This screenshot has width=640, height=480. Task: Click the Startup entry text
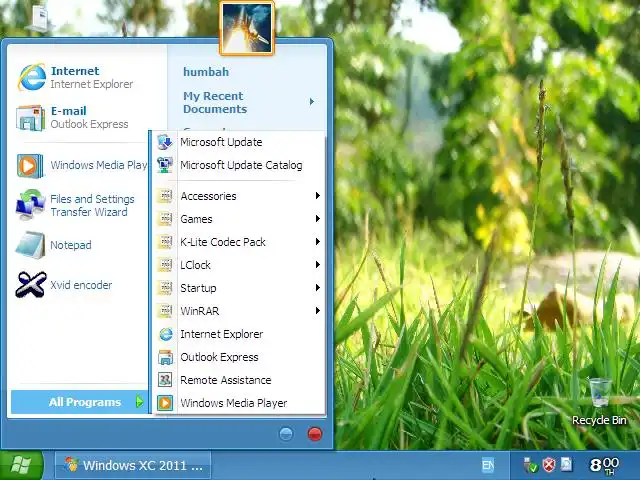[198, 288]
